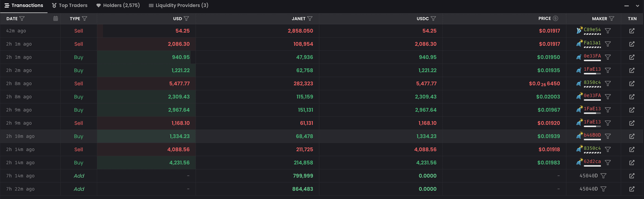Open transaction link for the 2,086.30 sell
644x199 pixels.
point(632,44)
